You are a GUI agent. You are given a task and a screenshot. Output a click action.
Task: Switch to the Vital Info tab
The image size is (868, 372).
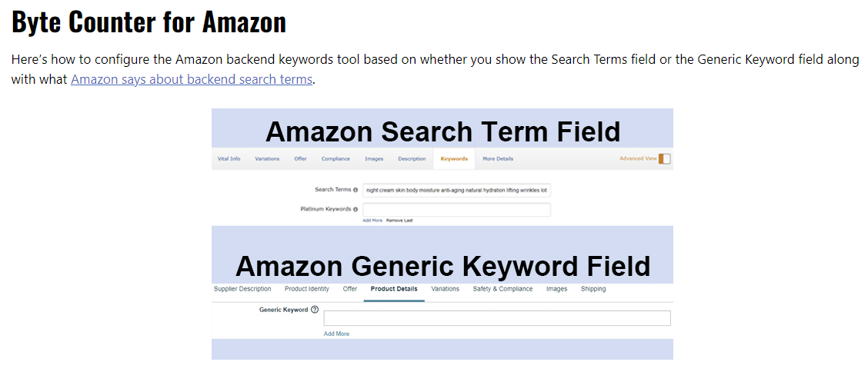(x=228, y=158)
